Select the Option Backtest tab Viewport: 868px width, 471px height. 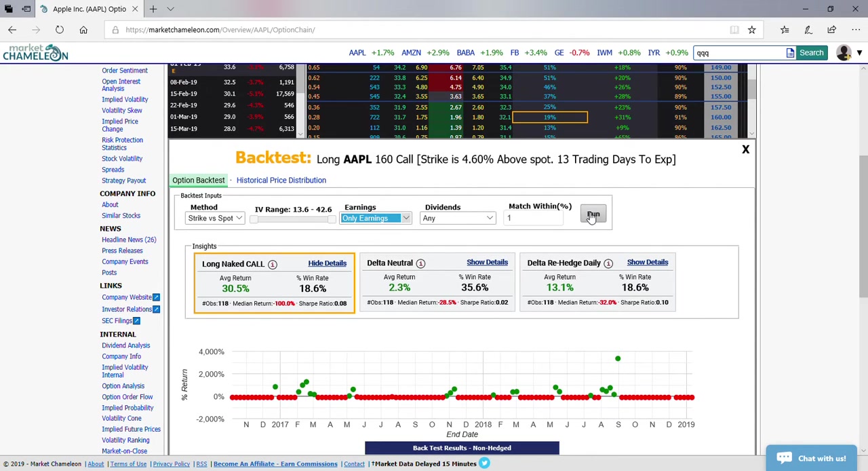pyautogui.click(x=198, y=181)
